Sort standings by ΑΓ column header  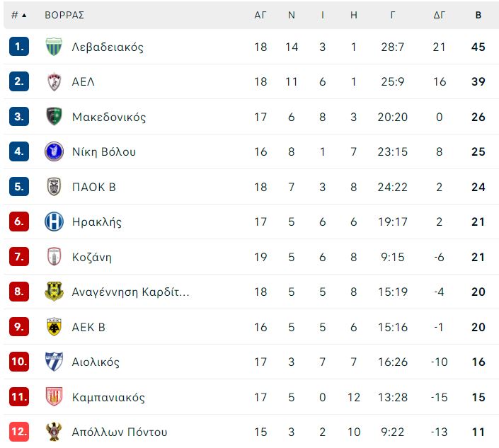pyautogui.click(x=260, y=16)
